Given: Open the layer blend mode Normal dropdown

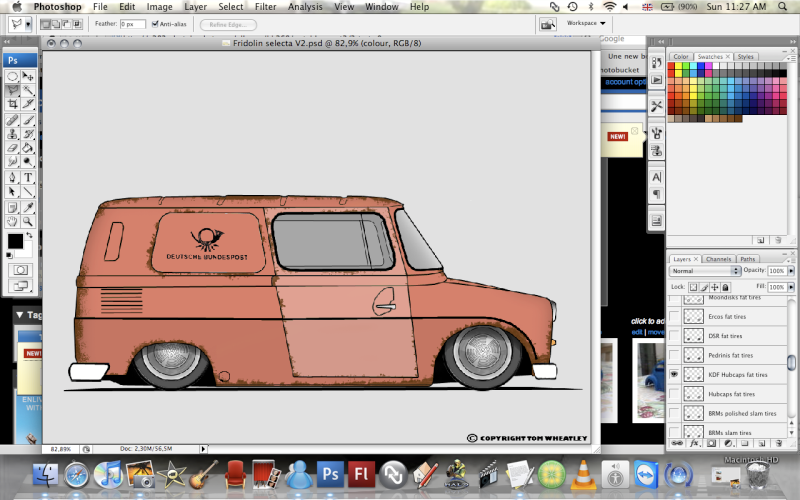Looking at the screenshot, I should click(705, 271).
